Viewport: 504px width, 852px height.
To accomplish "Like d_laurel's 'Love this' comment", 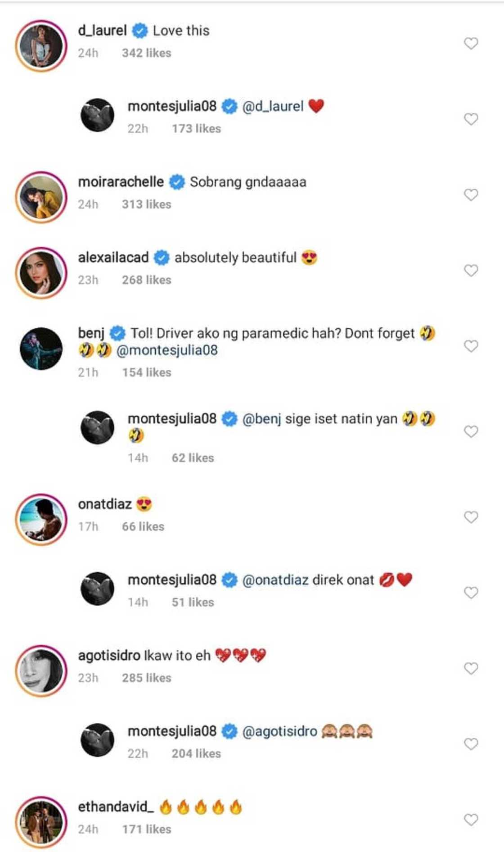I will click(470, 44).
